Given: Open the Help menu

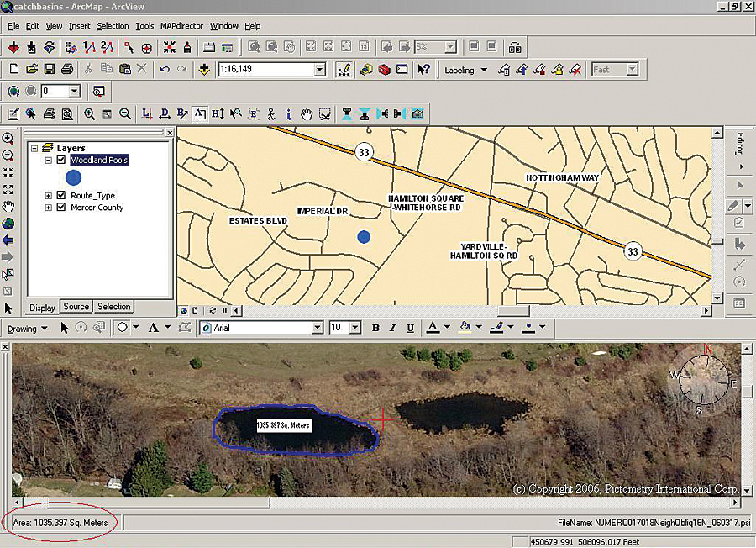Looking at the screenshot, I should click(x=252, y=26).
